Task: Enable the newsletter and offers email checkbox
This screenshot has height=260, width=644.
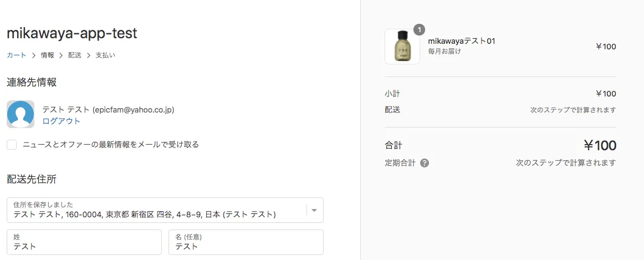Action: 12,145
